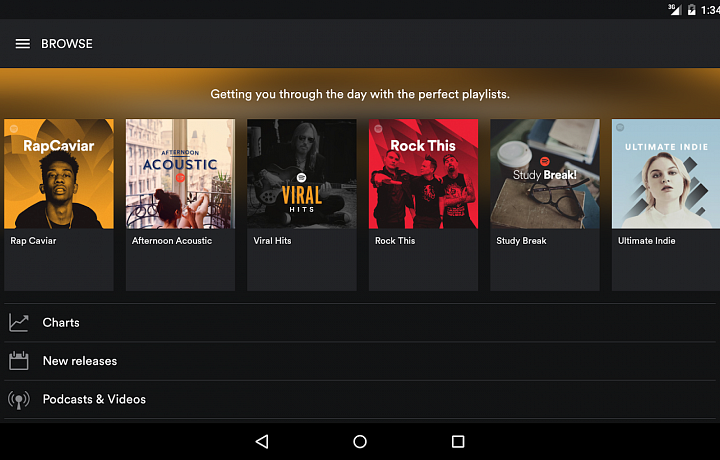Tap the Charts line graph icon
Screen dimensions: 720x460
(19, 323)
